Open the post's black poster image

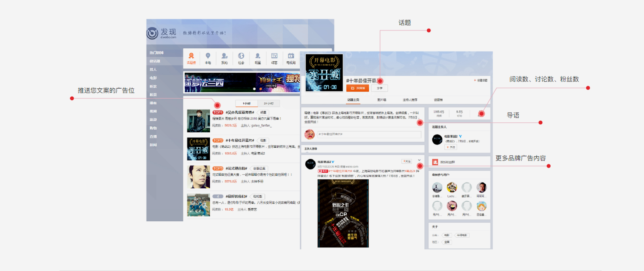click(343, 213)
